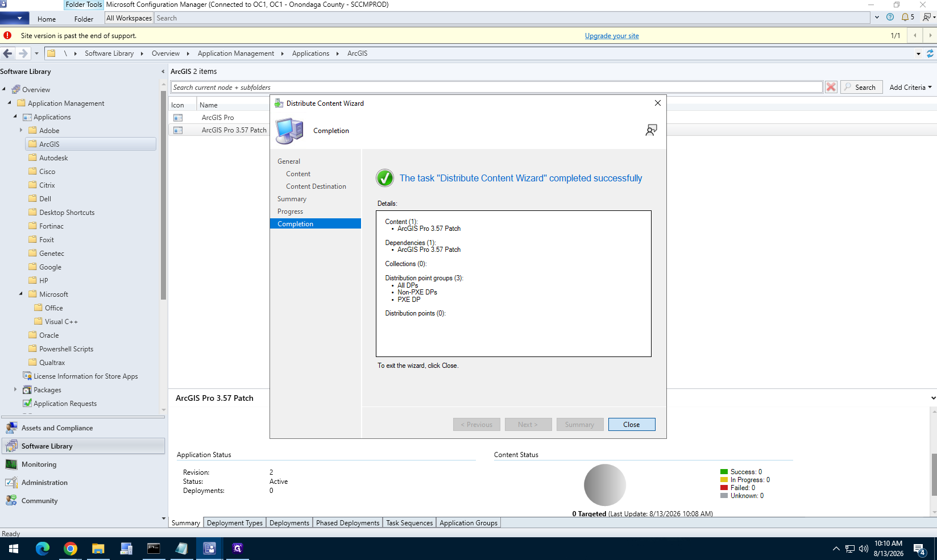This screenshot has width=937, height=560.
Task: Select the License Information for Store Apps node
Action: pos(85,376)
